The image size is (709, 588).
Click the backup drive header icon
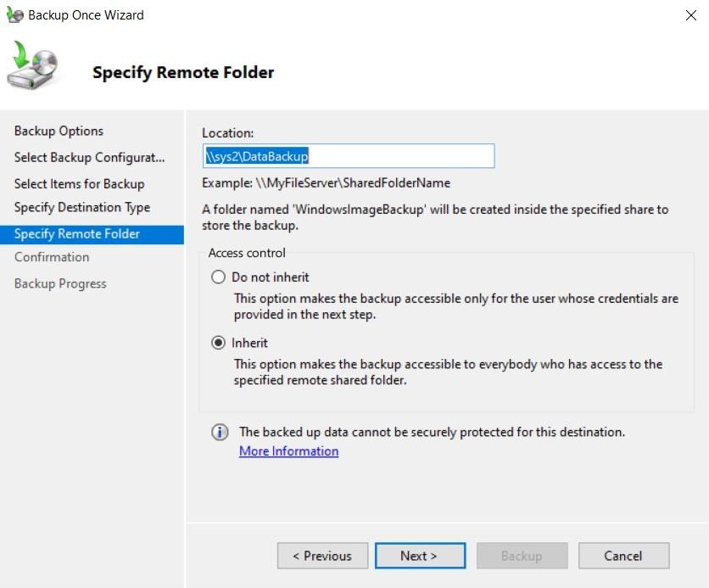32,64
